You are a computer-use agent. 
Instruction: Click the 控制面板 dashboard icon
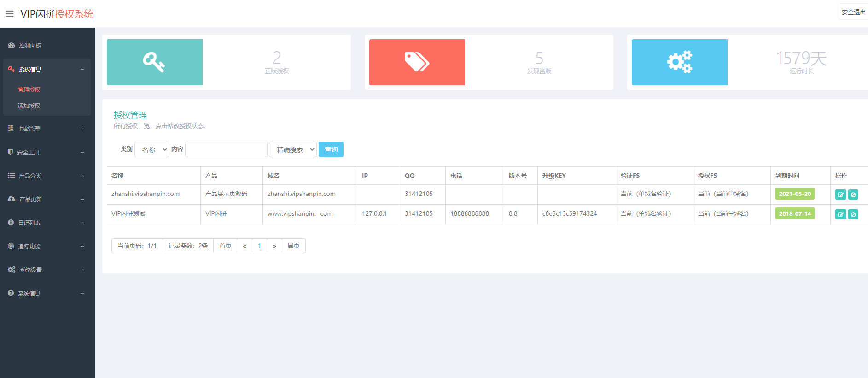[x=11, y=45]
